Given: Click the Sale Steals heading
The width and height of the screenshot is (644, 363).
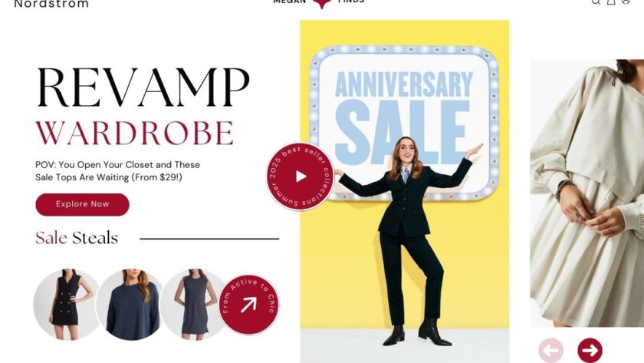Looking at the screenshot, I should (77, 238).
